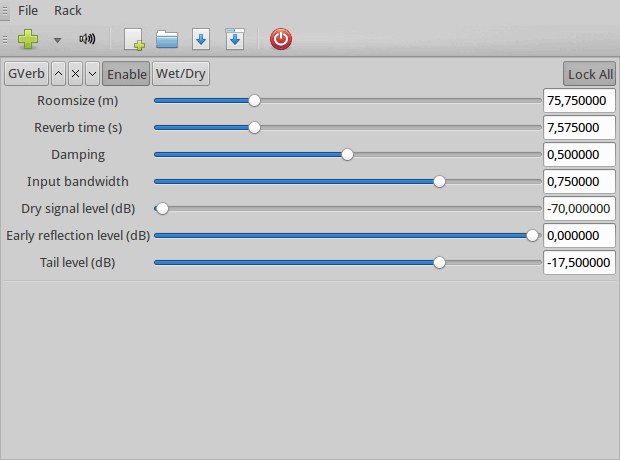Click the Roomsize value input field
Screen dimensions: 620x460
click(x=578, y=100)
